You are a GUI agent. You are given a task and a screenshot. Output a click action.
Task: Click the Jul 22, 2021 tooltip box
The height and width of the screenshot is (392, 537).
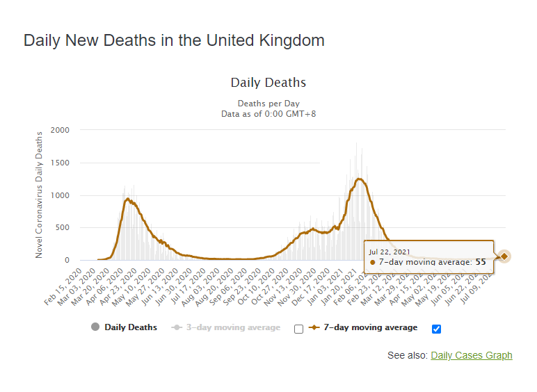(428, 257)
